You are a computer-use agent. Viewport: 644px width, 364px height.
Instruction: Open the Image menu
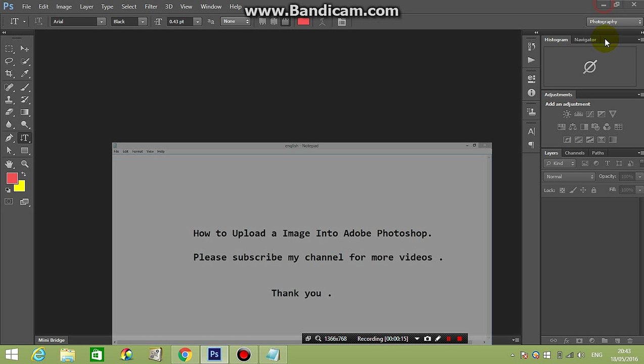coord(64,7)
